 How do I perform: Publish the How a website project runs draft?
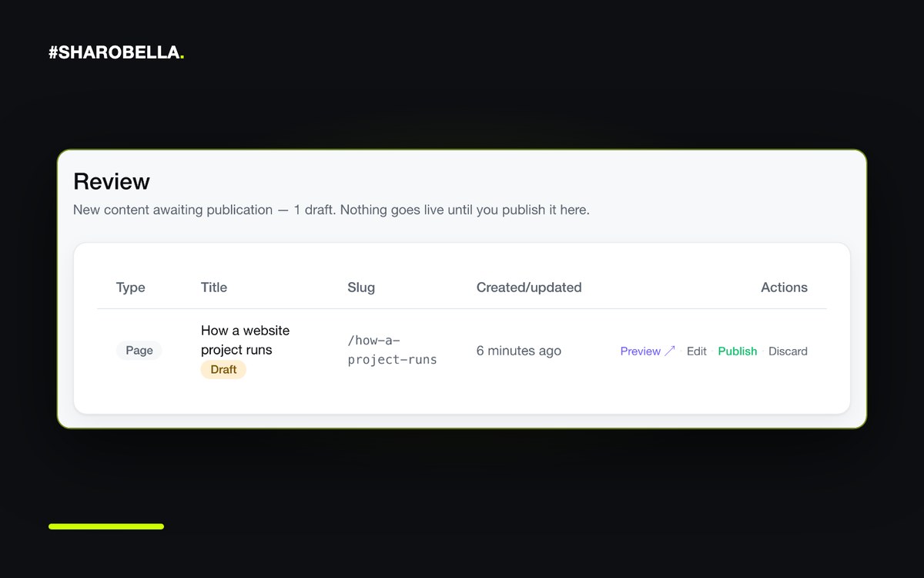click(x=738, y=351)
